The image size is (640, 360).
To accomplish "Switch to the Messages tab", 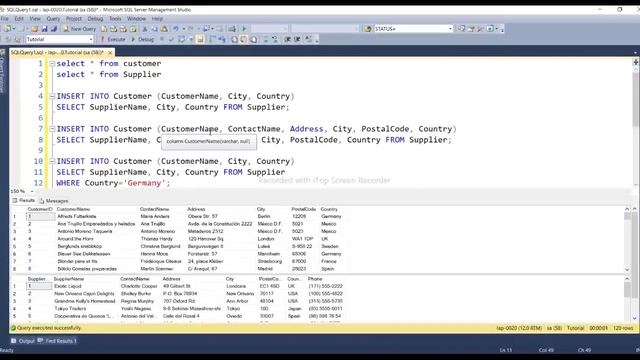I will [54, 201].
